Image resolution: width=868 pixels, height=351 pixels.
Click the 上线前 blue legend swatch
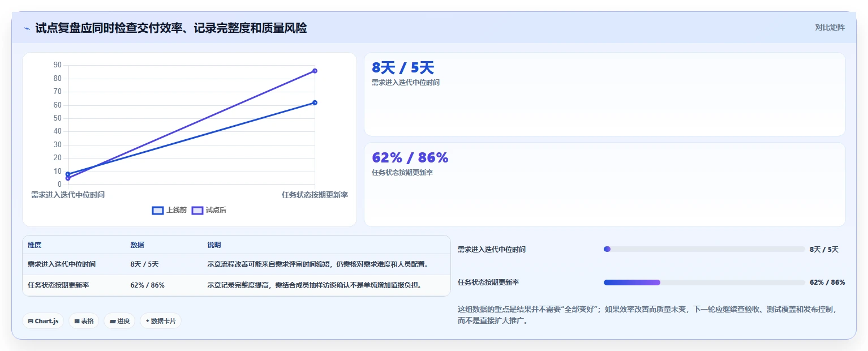(x=158, y=210)
